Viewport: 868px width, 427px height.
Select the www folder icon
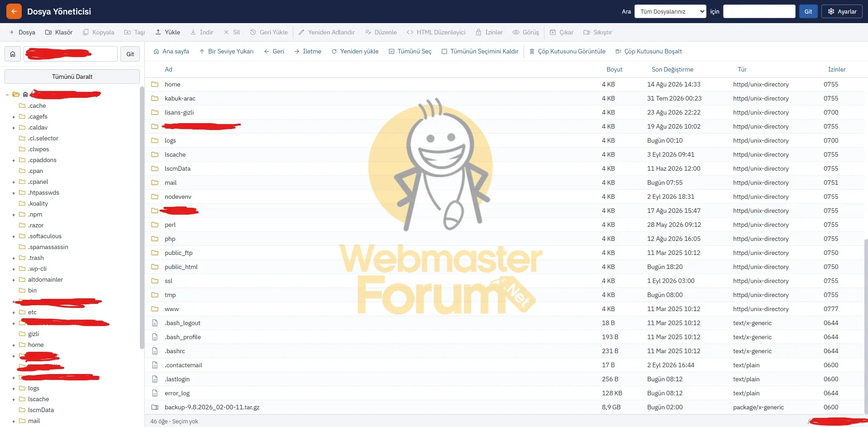(155, 309)
